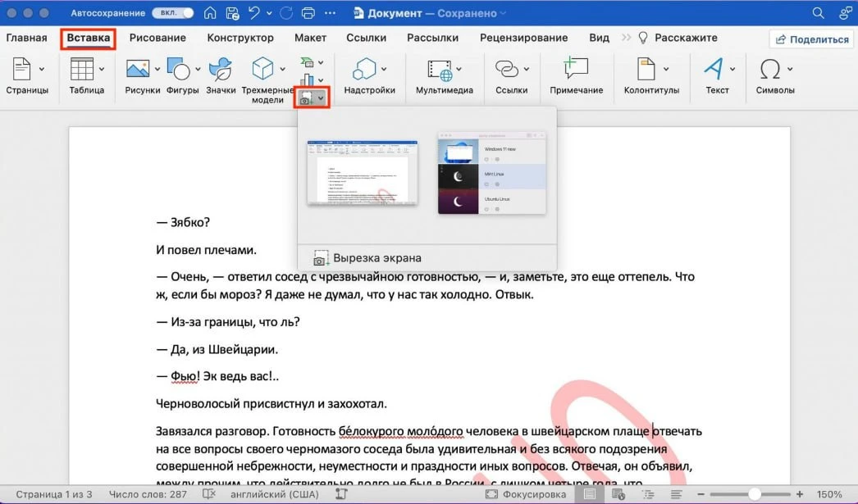Zoom out with the minus button

(701, 494)
